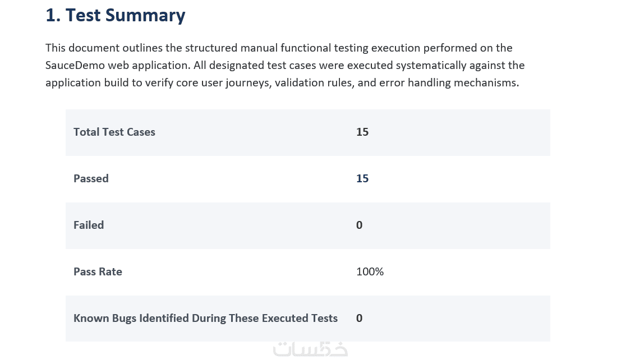Click the Known Bugs value 0
The width and height of the screenshot is (621, 364).
coord(359,318)
